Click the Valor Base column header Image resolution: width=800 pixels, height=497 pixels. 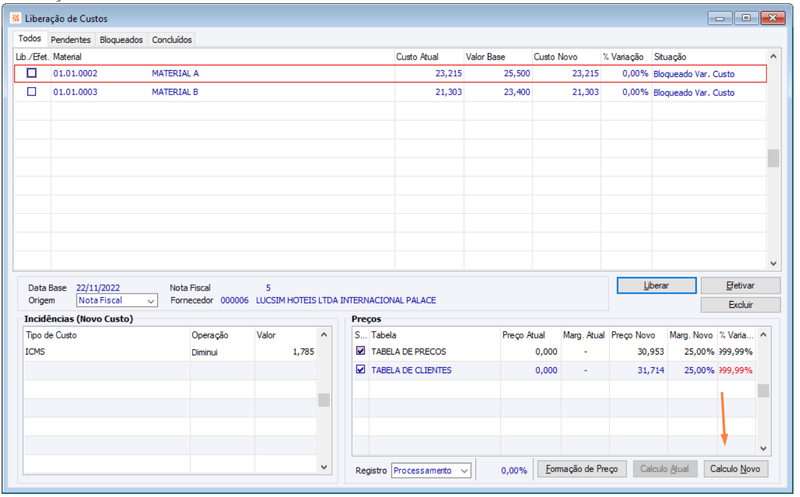[485, 57]
